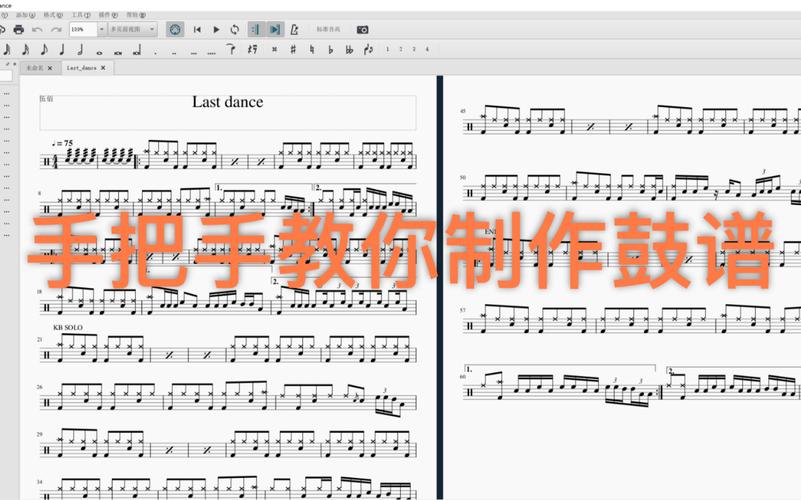Apply flat accidental
Image resolution: width=801 pixels, height=500 pixels.
click(331, 50)
